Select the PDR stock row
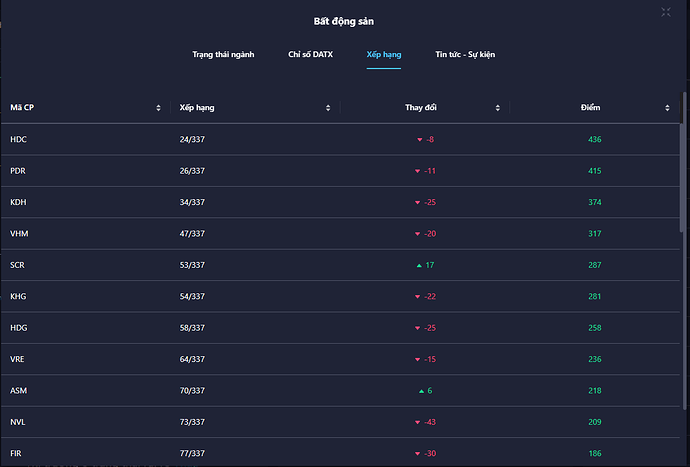 point(18,171)
